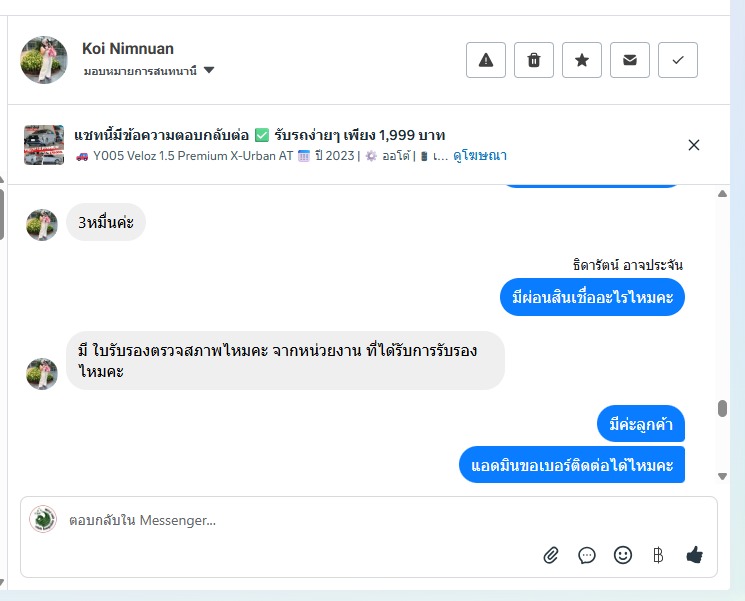Click the baht payment request icon
Image resolution: width=745 pixels, height=601 pixels.
click(x=658, y=555)
